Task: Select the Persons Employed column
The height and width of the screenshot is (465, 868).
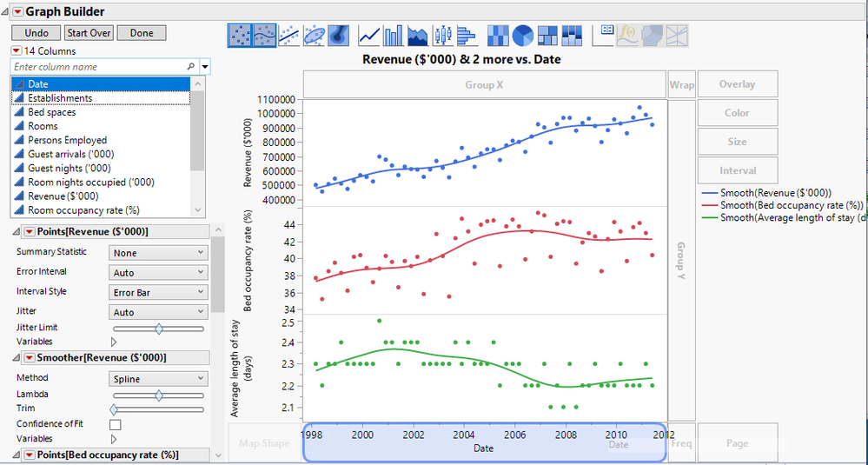Action: [x=101, y=140]
